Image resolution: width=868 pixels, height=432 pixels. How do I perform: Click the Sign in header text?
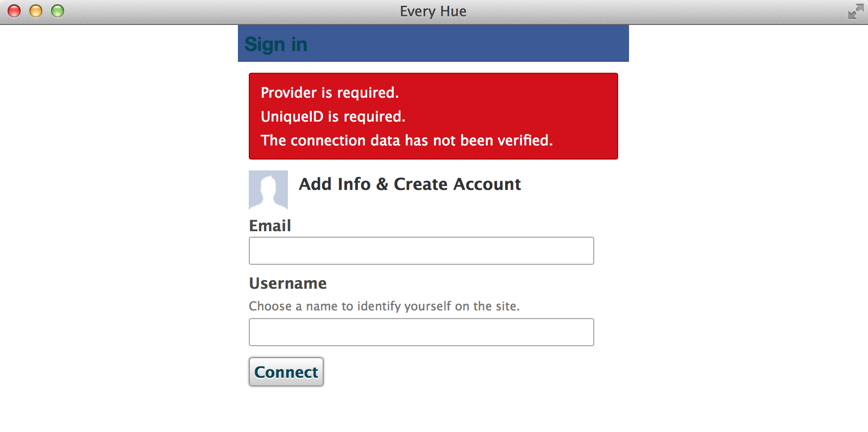click(x=276, y=44)
